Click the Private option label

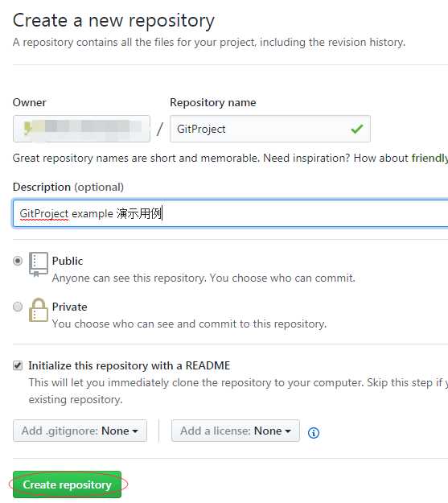pyautogui.click(x=70, y=307)
